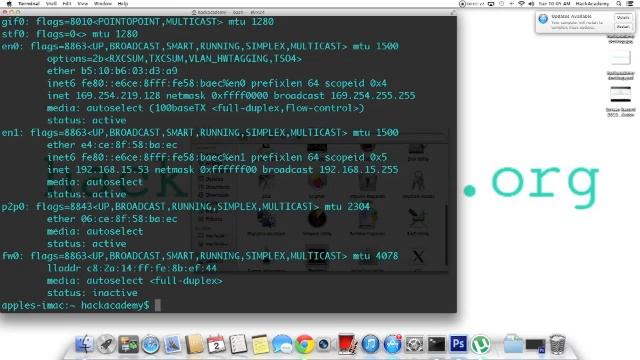The width and height of the screenshot is (640, 360).
Task: Click the clock in the menu bar
Action: [x=554, y=4]
